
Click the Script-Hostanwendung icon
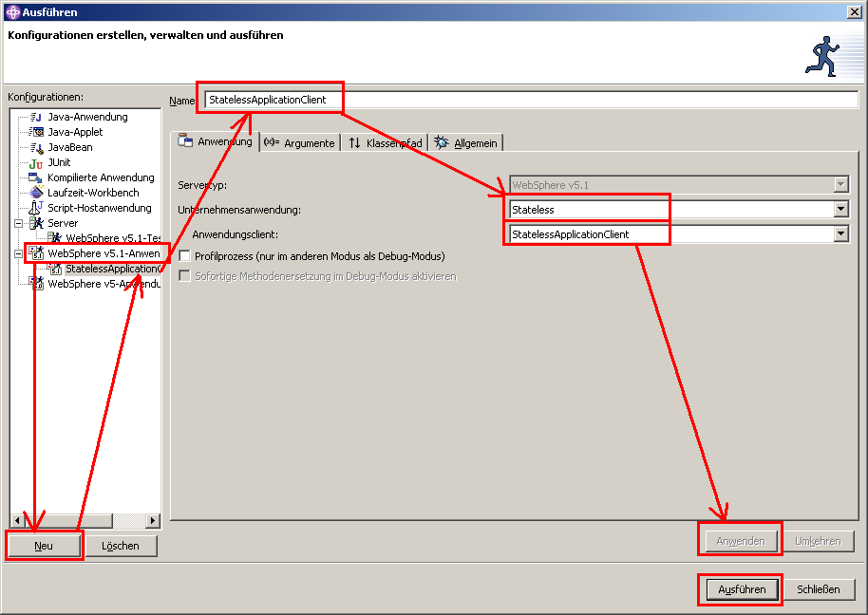(36, 208)
